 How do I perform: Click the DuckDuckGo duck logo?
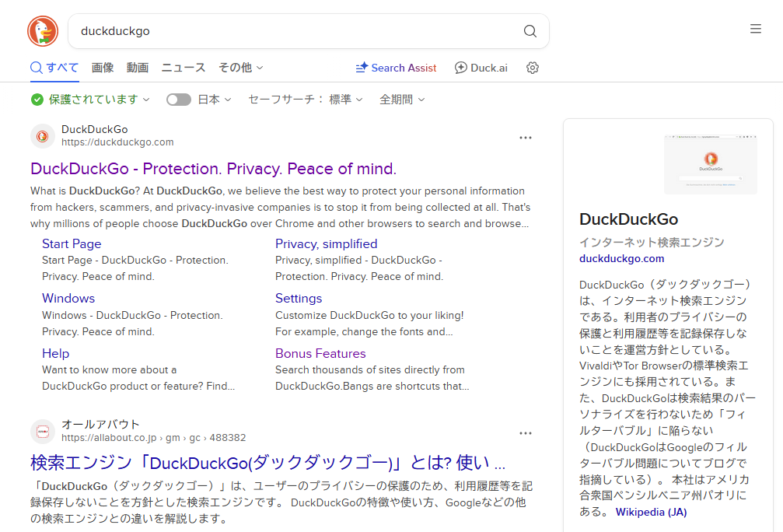coord(43,31)
